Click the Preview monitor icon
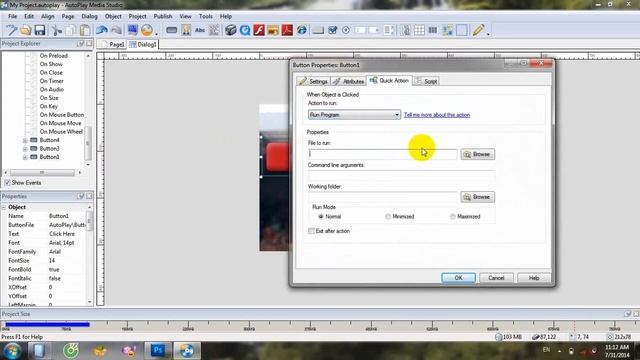Viewport: 640px width, 360px height. click(x=132, y=30)
